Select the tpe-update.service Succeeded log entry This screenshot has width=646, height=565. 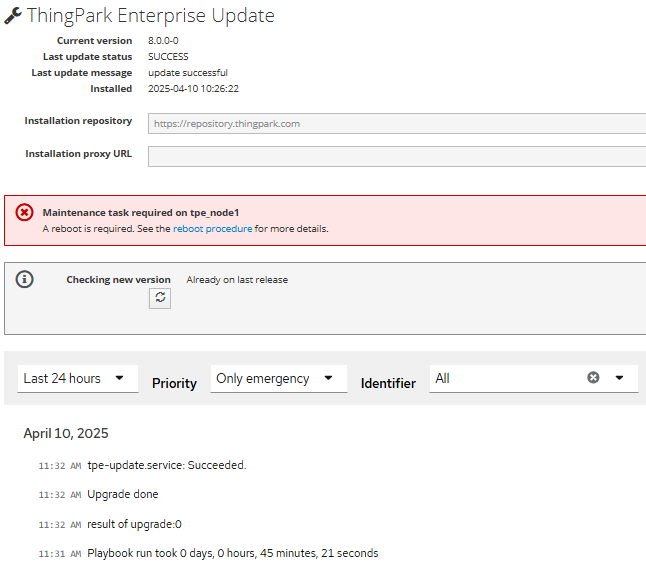166,465
